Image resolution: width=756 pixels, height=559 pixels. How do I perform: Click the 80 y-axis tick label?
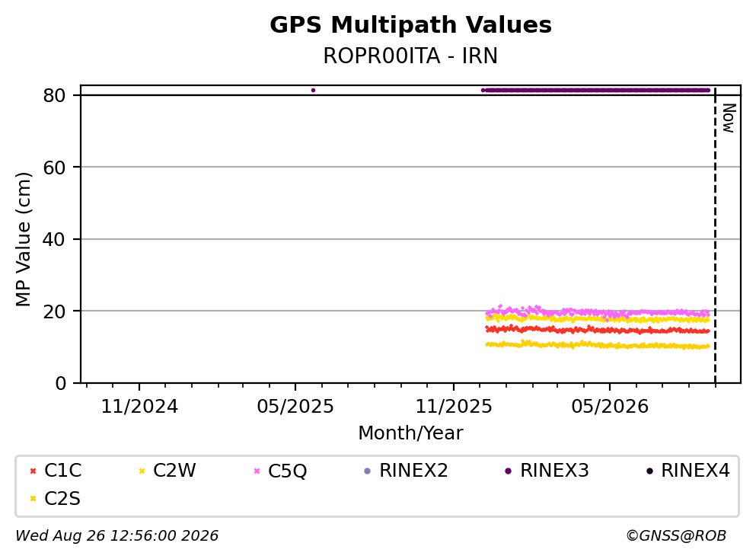pyautogui.click(x=54, y=95)
